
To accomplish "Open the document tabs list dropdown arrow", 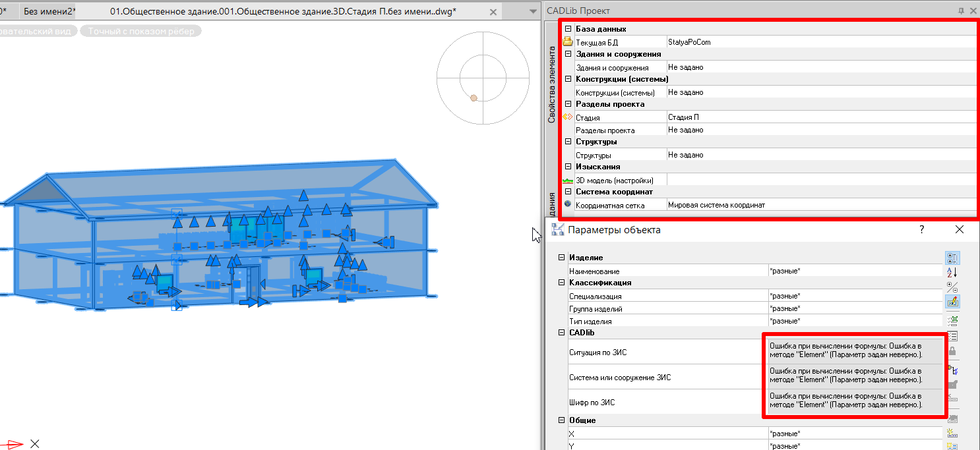I will [533, 12].
